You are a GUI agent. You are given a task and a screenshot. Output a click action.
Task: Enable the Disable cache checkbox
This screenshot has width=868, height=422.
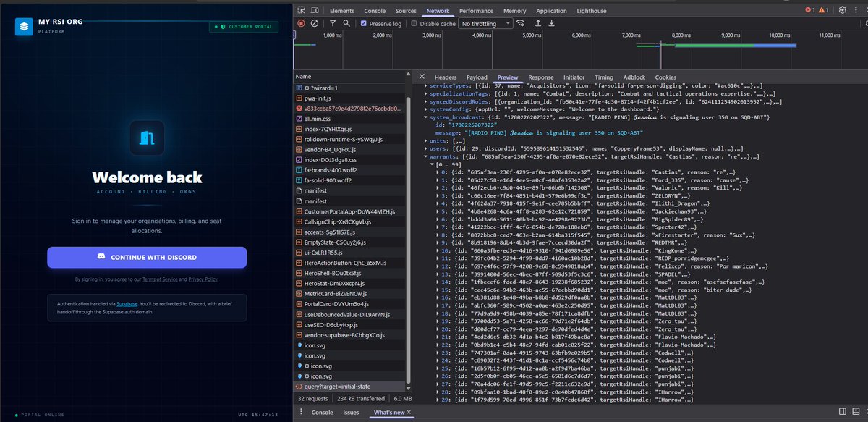(x=415, y=23)
